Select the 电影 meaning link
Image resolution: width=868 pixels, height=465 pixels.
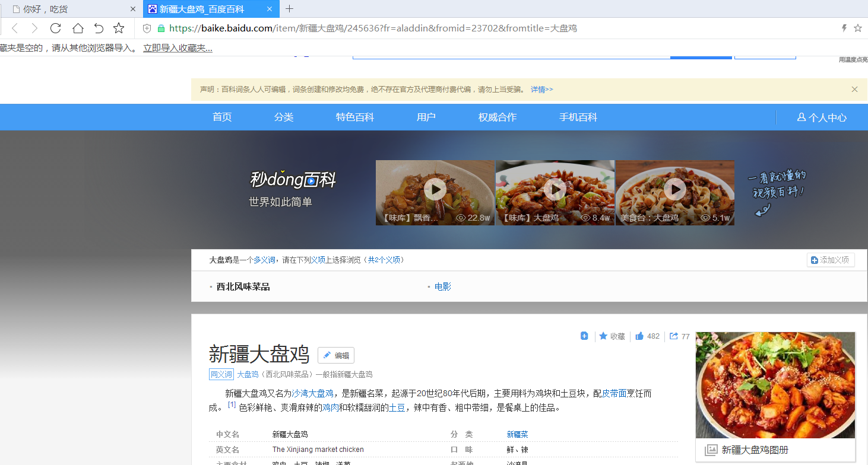pyautogui.click(x=443, y=286)
